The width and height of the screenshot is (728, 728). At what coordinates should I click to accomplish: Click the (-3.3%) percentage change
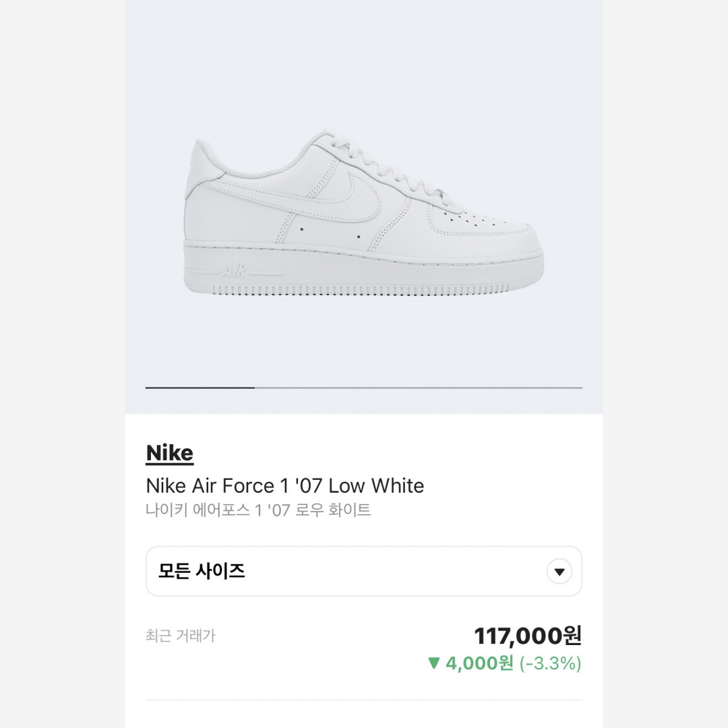(550, 663)
